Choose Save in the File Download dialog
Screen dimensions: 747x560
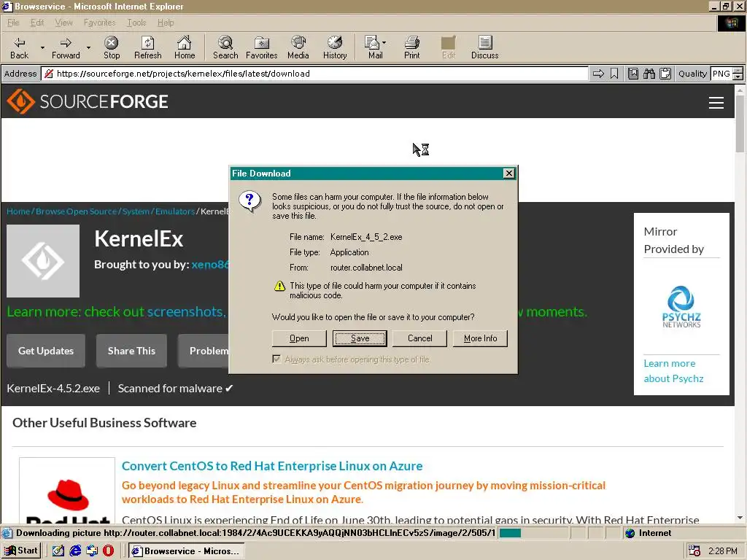[360, 338]
